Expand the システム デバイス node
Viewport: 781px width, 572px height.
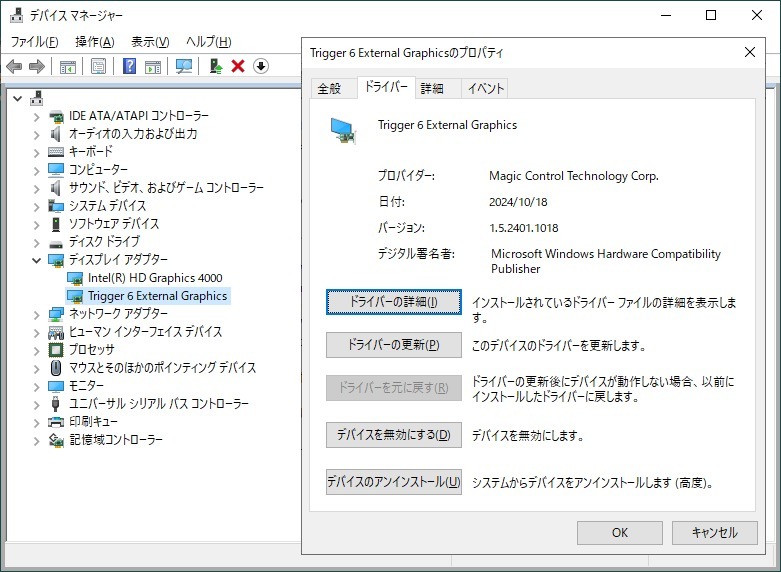pyautogui.click(x=36, y=206)
